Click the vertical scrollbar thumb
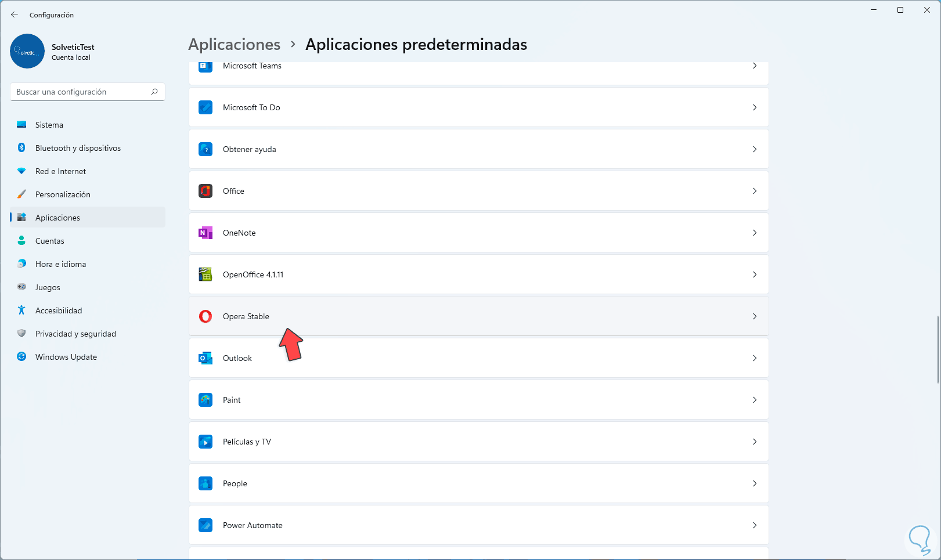 tap(938, 349)
